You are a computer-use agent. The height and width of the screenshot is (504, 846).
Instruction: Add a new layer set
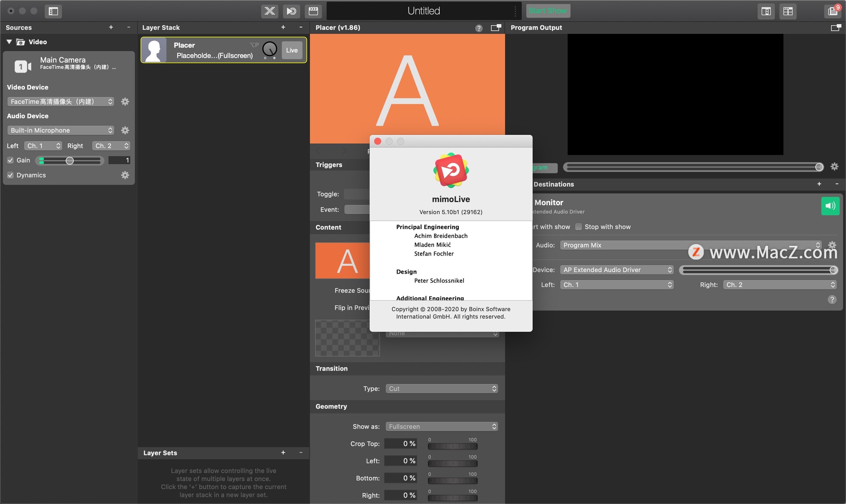[x=283, y=452]
